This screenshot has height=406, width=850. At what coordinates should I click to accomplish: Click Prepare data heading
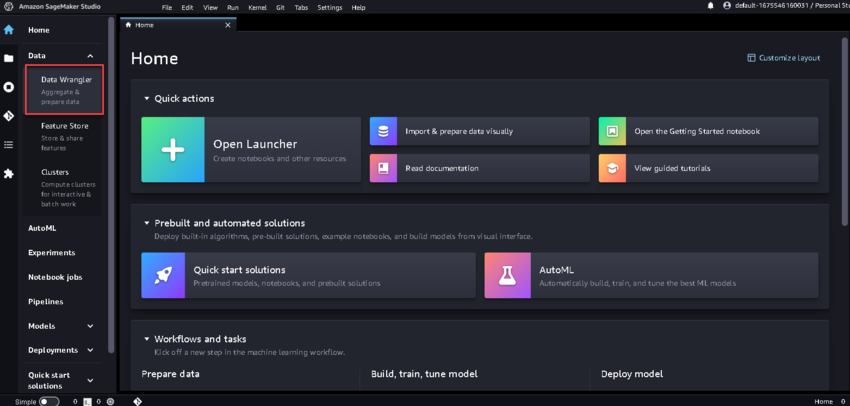click(170, 374)
